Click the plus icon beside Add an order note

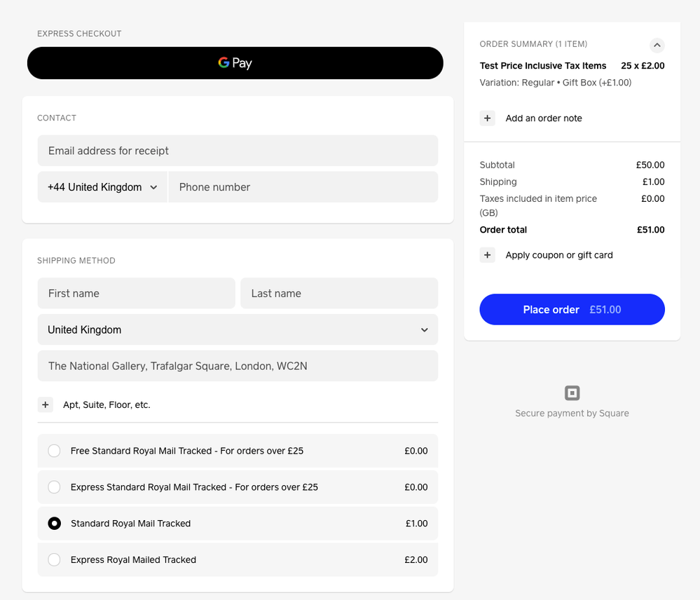tap(487, 118)
